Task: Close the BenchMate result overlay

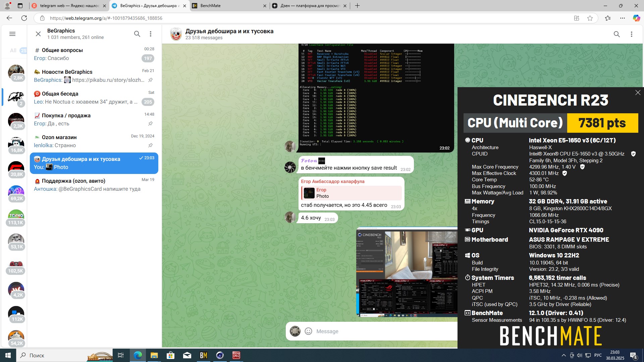Action: coord(638,93)
